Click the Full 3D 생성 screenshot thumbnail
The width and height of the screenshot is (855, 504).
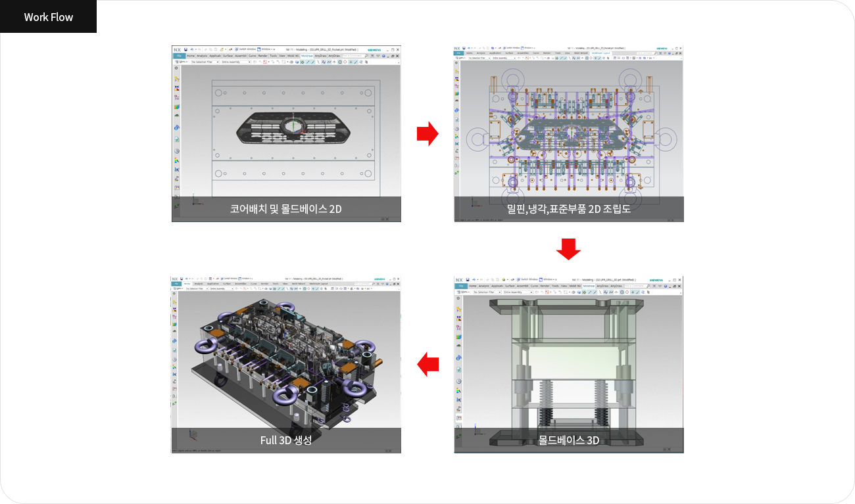286,365
